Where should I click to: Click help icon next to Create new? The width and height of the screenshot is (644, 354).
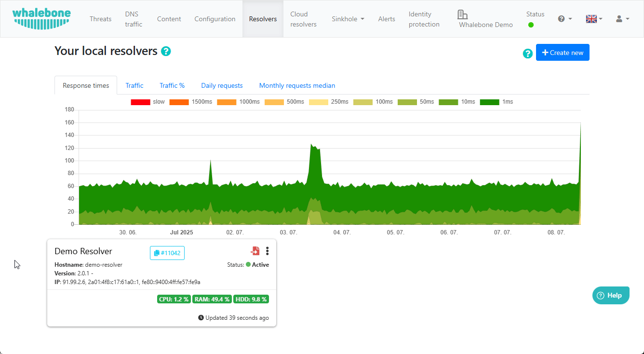pyautogui.click(x=528, y=54)
